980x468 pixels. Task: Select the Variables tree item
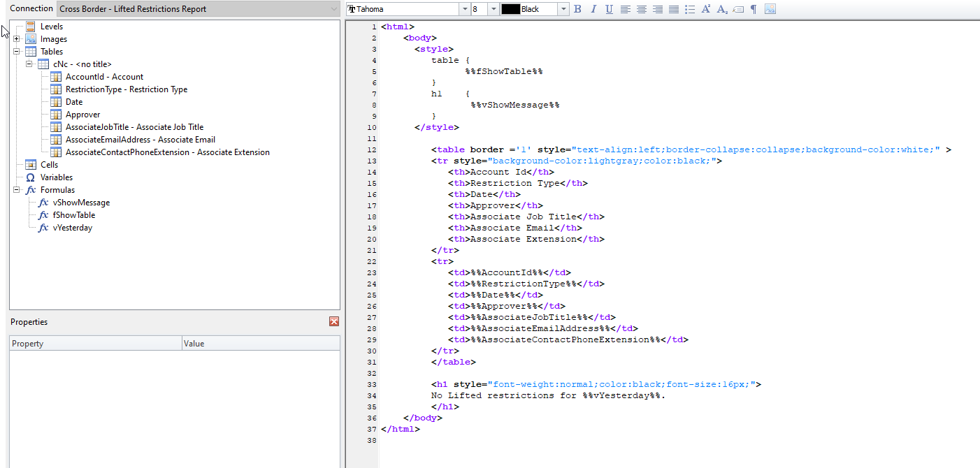pyautogui.click(x=56, y=177)
